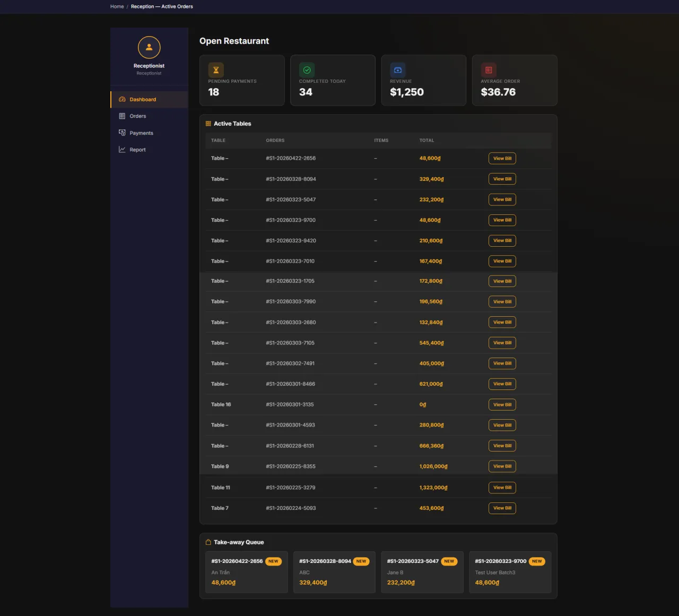Click the Open Restaurant heading
The image size is (679, 616).
pyautogui.click(x=234, y=41)
